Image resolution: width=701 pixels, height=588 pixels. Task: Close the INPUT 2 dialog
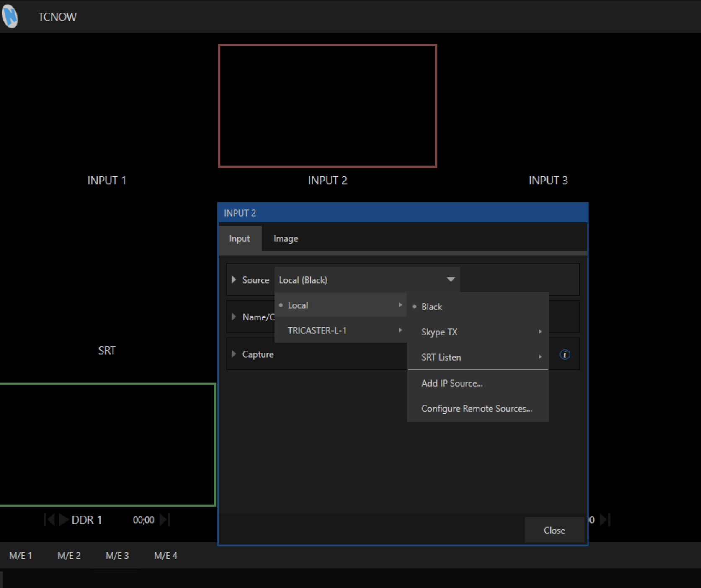tap(554, 530)
